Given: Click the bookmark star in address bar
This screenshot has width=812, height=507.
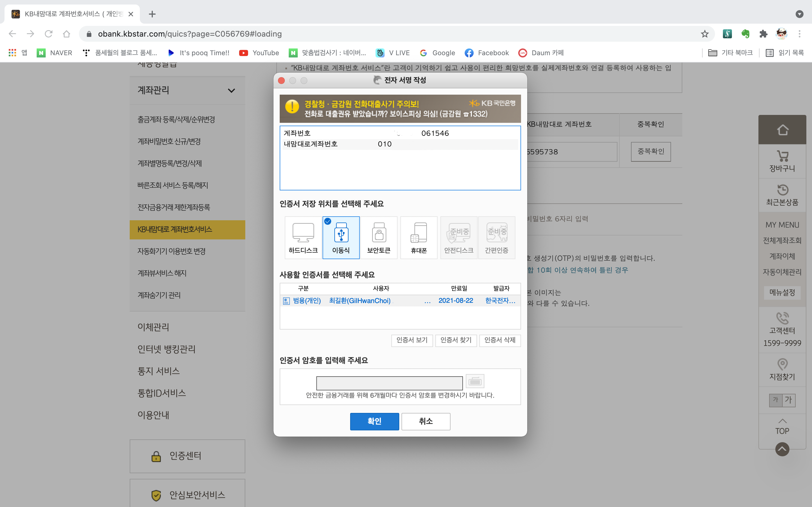Looking at the screenshot, I should point(704,34).
